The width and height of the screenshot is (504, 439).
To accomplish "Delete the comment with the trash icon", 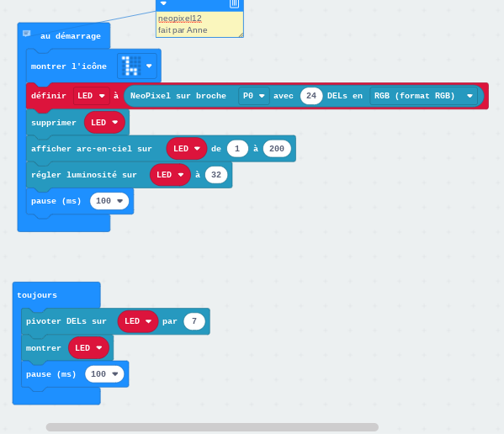I will (234, 3).
